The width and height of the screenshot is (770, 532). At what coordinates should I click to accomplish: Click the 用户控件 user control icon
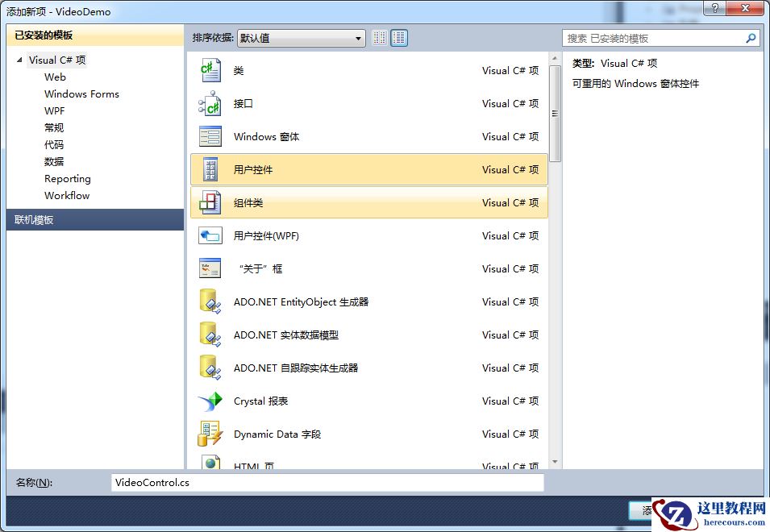(x=210, y=169)
